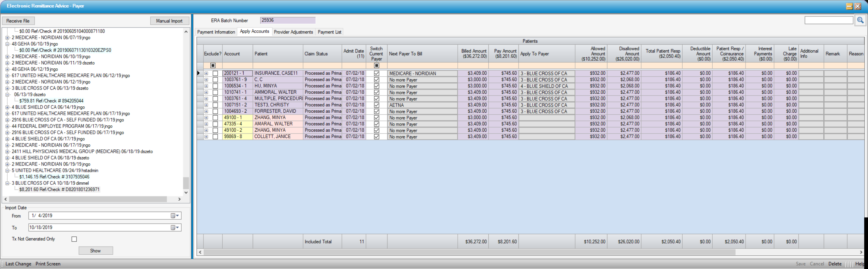Open the To date calendar picker

tap(175, 228)
